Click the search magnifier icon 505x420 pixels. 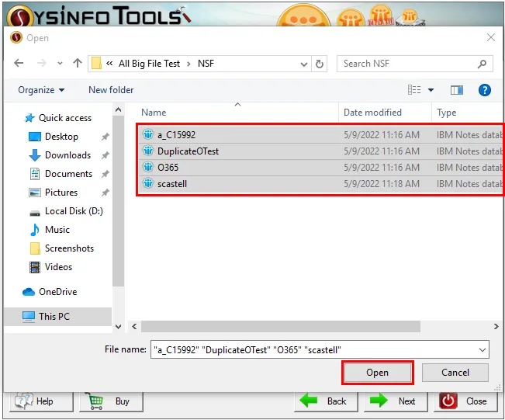click(483, 64)
